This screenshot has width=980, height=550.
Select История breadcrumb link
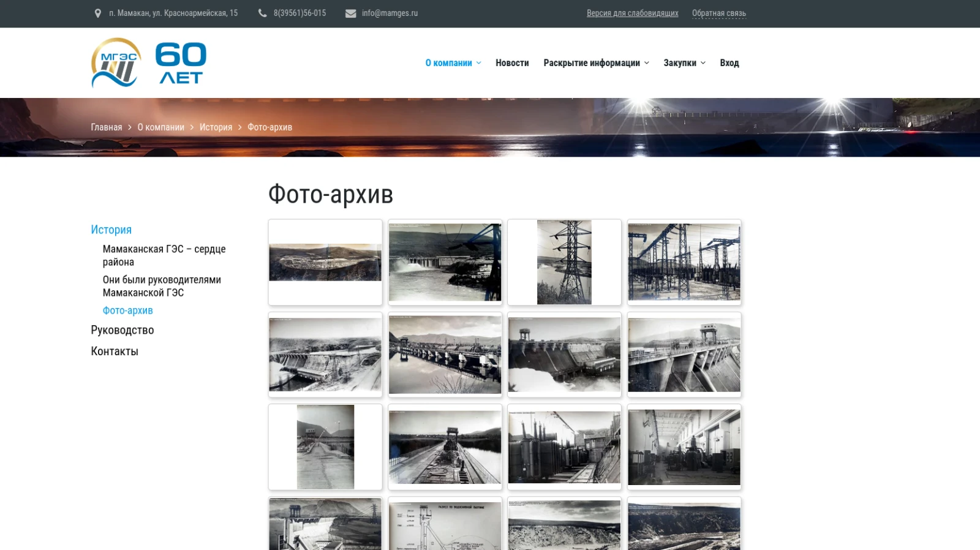tap(216, 127)
